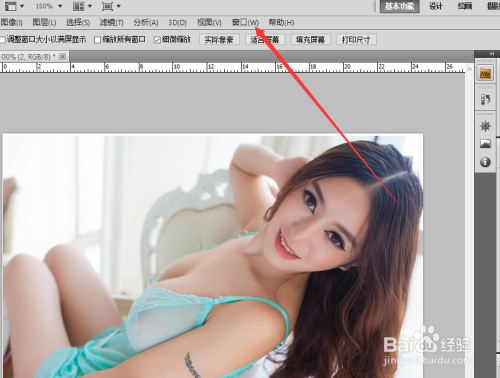Viewport: 500px width, 378px height.
Task: Open the Navigator panel wheel icon
Action: (485, 126)
